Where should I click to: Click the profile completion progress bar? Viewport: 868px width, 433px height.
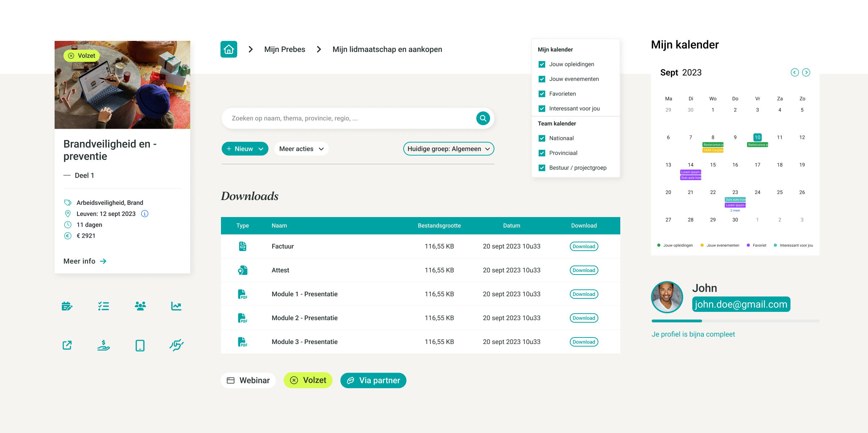[735, 321]
